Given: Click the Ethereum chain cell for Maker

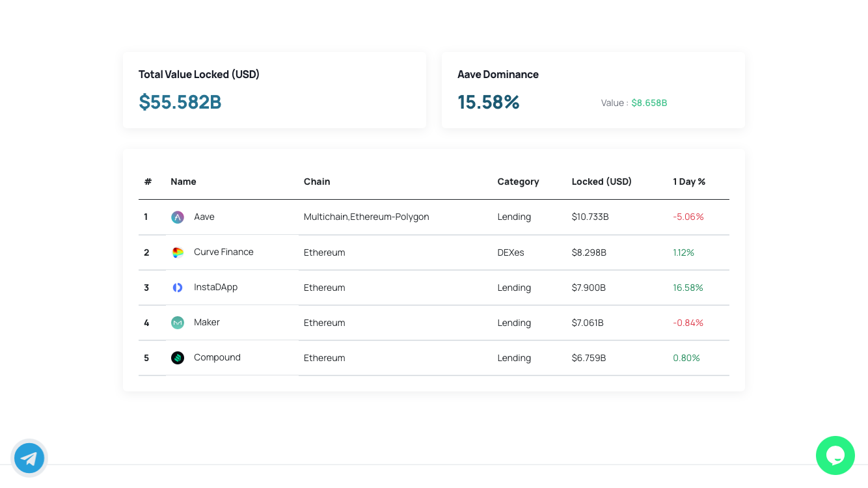Looking at the screenshot, I should tap(325, 323).
